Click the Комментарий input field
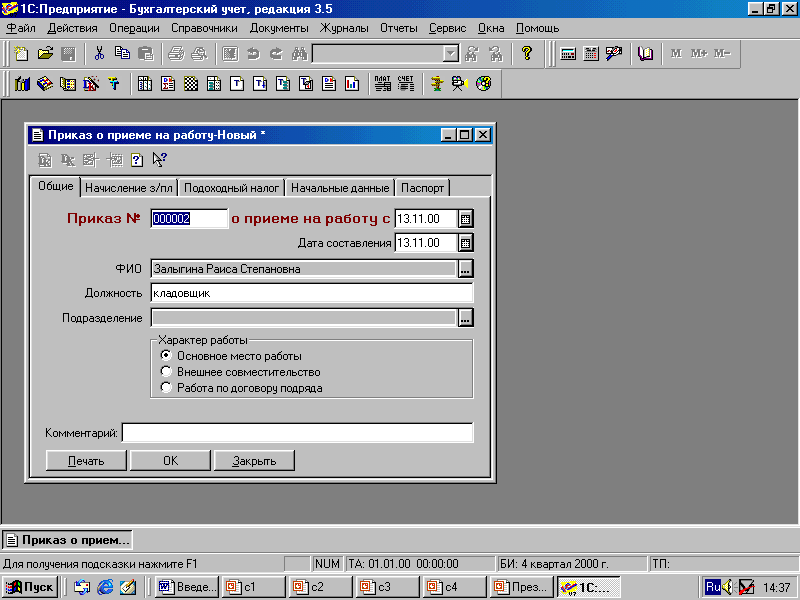Viewport: 800px width, 600px height. [x=297, y=433]
